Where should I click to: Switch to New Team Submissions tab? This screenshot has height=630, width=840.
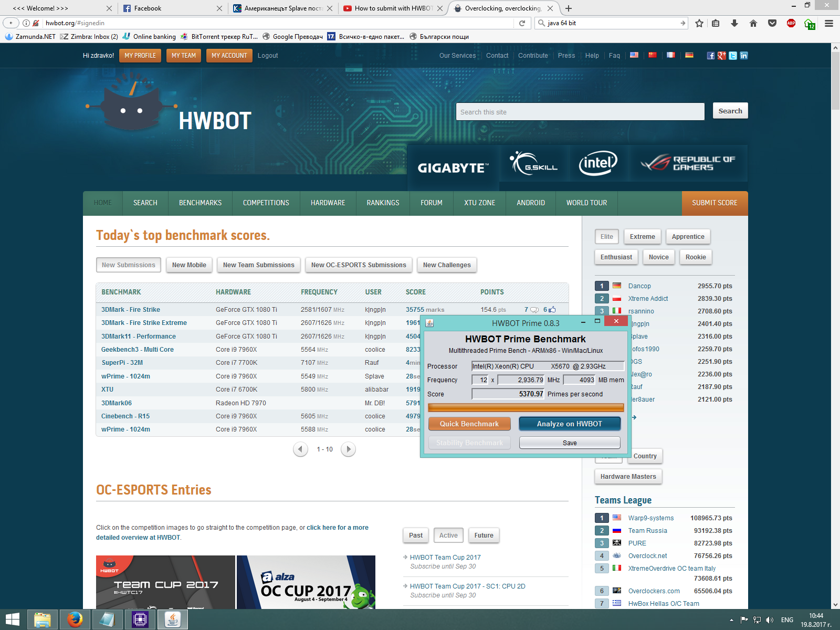259,265
